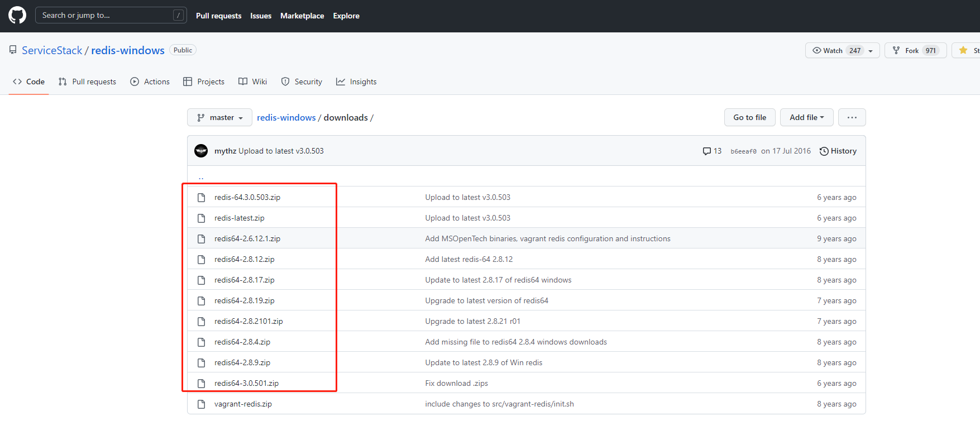Image resolution: width=980 pixels, height=435 pixels.
Task: Open commit 'Update to latest 2.8.17 of redis64 windows'
Action: point(498,280)
